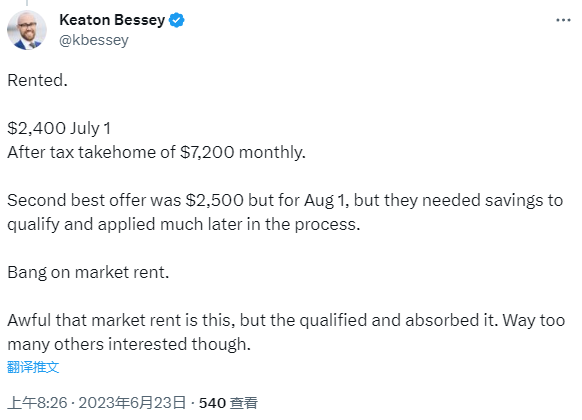Click the 查看 views label
Screen dimensions: 582x420
pyautogui.click(x=243, y=403)
